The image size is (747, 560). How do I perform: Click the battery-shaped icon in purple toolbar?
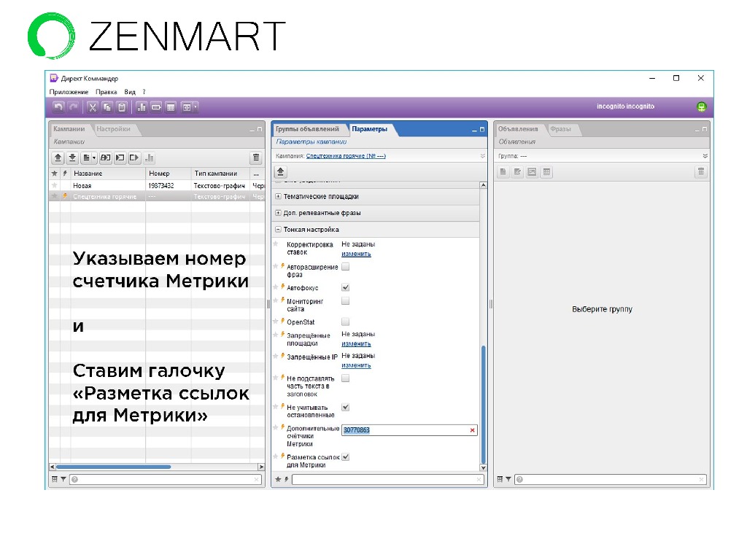[156, 107]
